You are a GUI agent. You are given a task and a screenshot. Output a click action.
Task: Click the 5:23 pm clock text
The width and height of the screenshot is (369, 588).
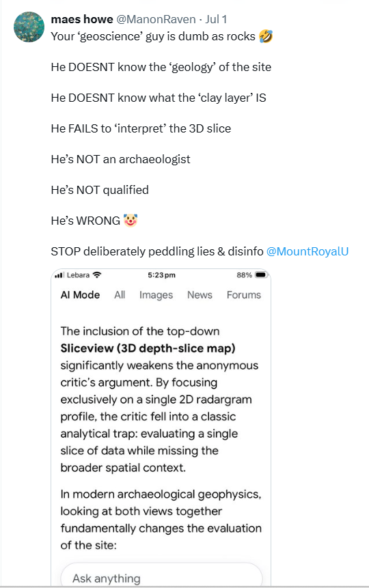[x=161, y=275]
